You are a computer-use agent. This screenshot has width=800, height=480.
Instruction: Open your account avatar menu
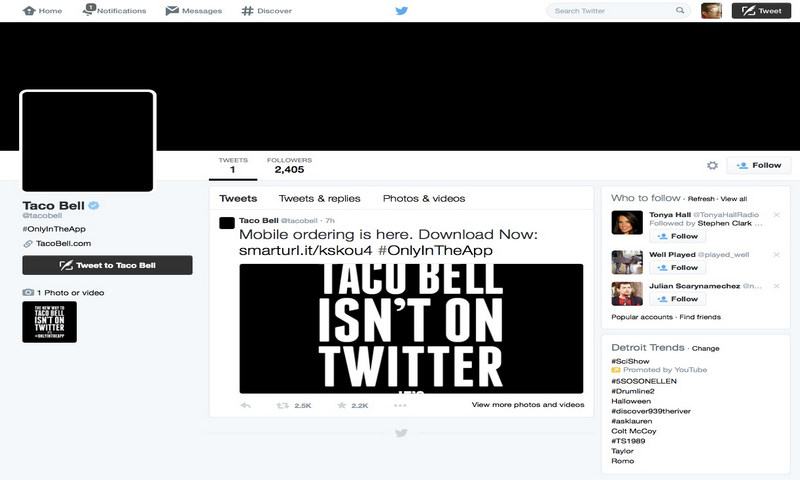click(711, 11)
